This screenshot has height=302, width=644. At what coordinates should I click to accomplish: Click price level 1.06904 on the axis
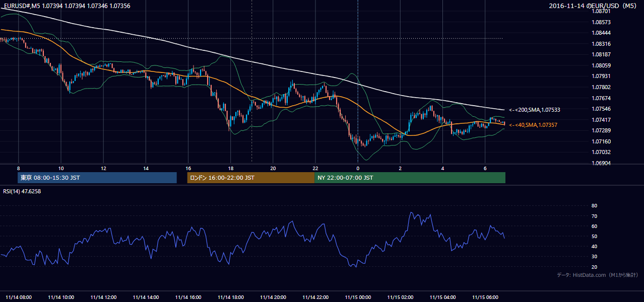tap(602, 163)
